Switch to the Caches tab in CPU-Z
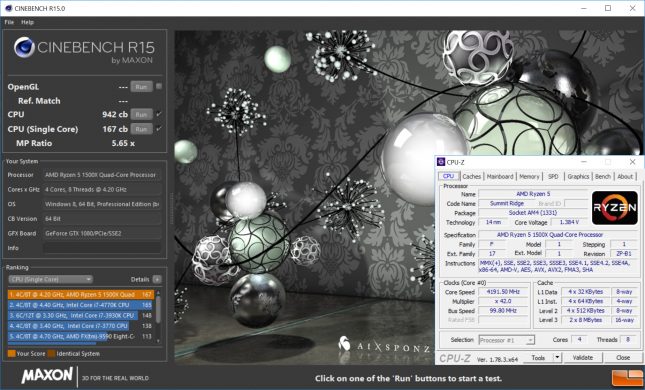Image resolution: width=645 pixels, height=390 pixels. click(x=471, y=176)
